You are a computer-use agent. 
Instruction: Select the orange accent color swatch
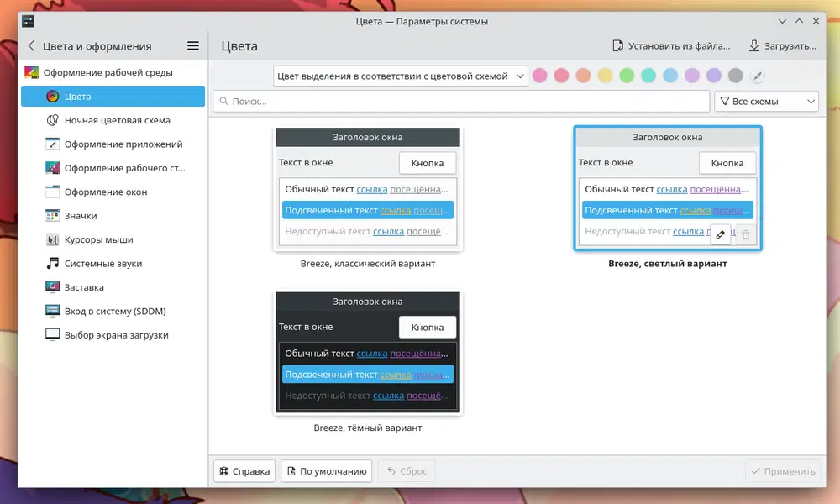[x=583, y=76]
